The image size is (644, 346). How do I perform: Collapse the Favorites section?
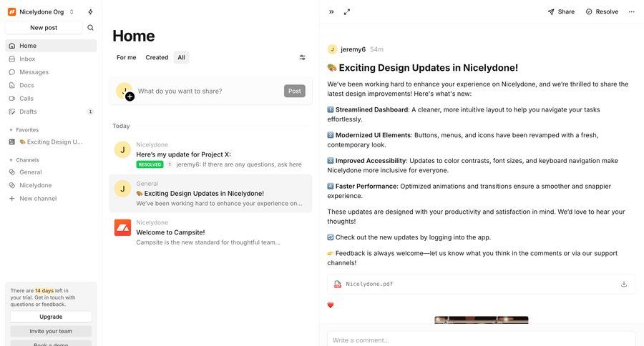click(x=24, y=129)
